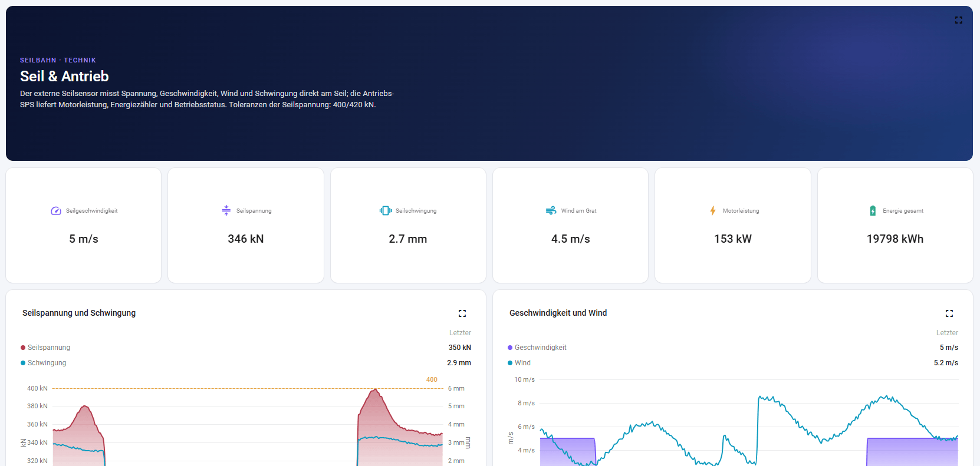Click the Energie gesamt battery icon

click(x=873, y=211)
